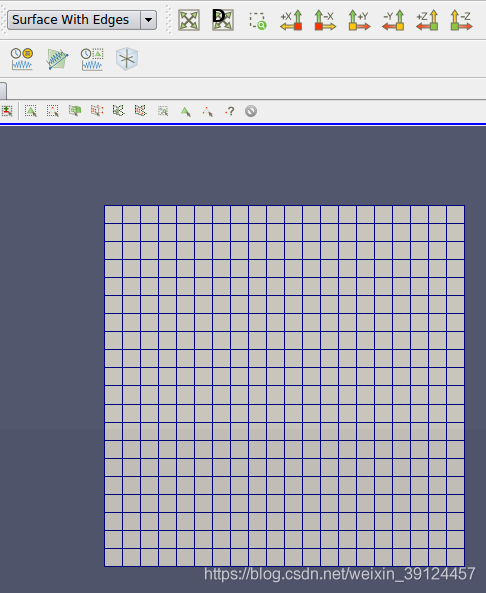Activate the Zoom To Box tool
Screen dimensions: 486x593
(257, 21)
